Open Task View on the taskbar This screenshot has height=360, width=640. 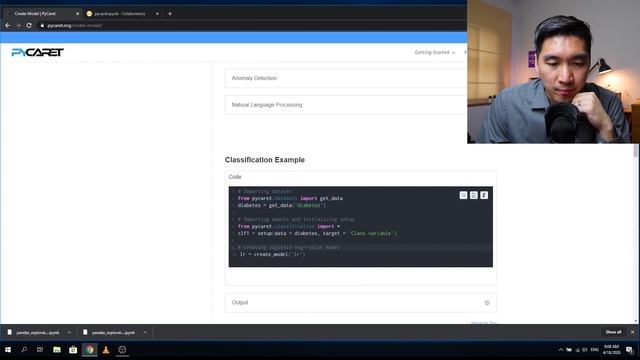[x=40, y=350]
